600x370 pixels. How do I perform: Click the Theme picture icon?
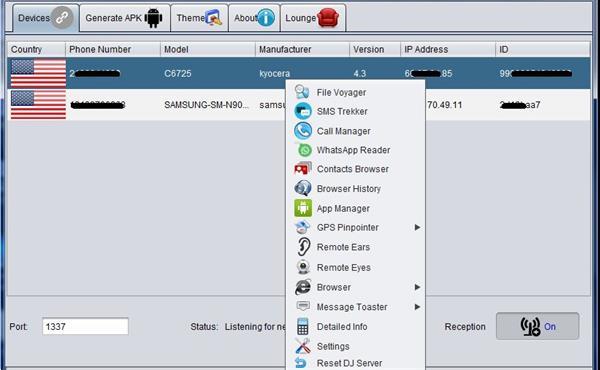pos(214,18)
